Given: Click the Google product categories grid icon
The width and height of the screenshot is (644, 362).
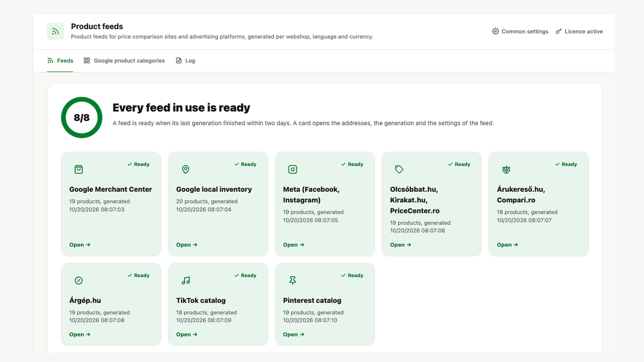Looking at the screenshot, I should click(87, 60).
